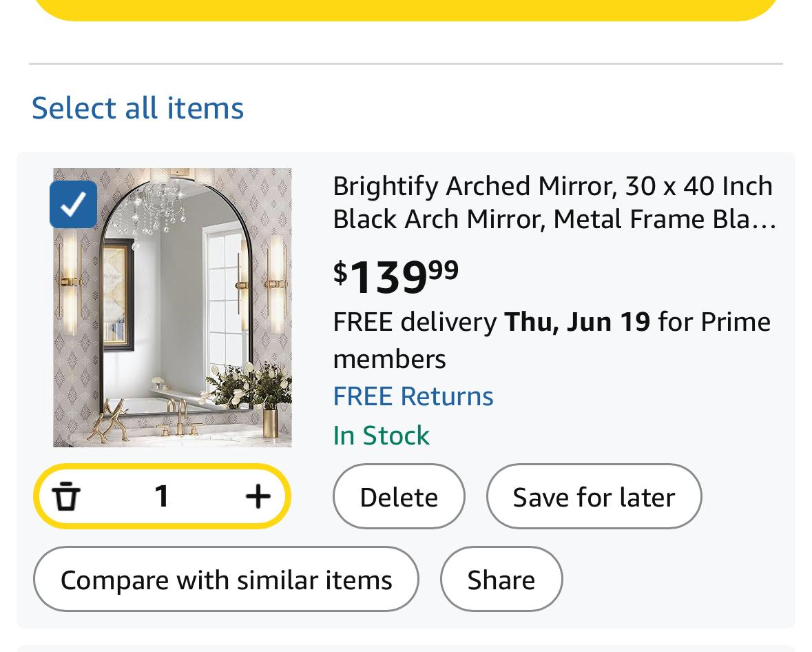This screenshot has height=652, width=812.
Task: Select the quantity value 1
Action: (162, 496)
